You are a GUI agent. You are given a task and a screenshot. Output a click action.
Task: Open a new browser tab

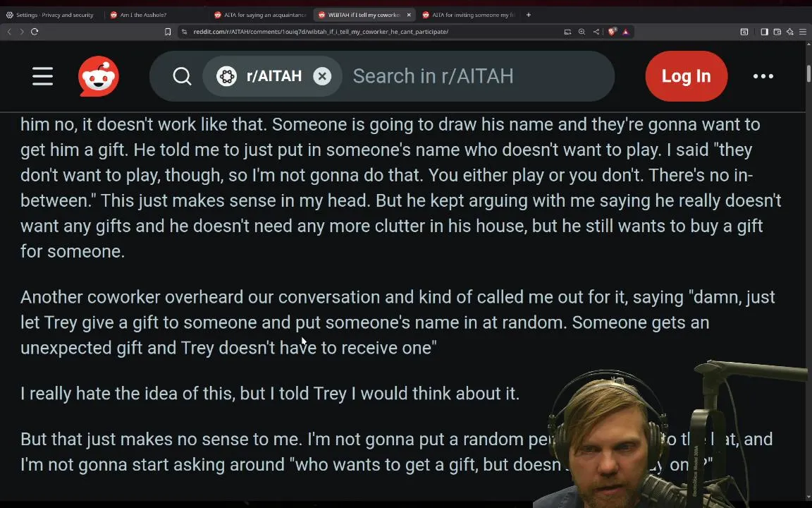point(528,15)
